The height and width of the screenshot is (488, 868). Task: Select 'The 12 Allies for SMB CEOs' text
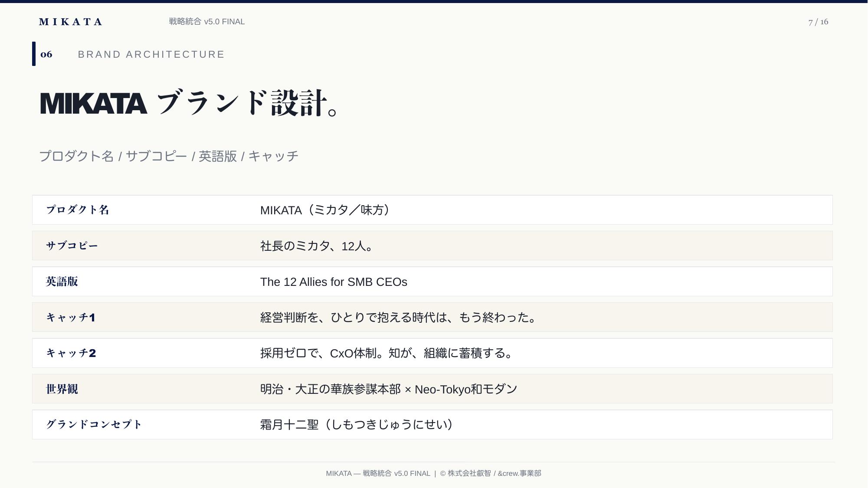334,282
